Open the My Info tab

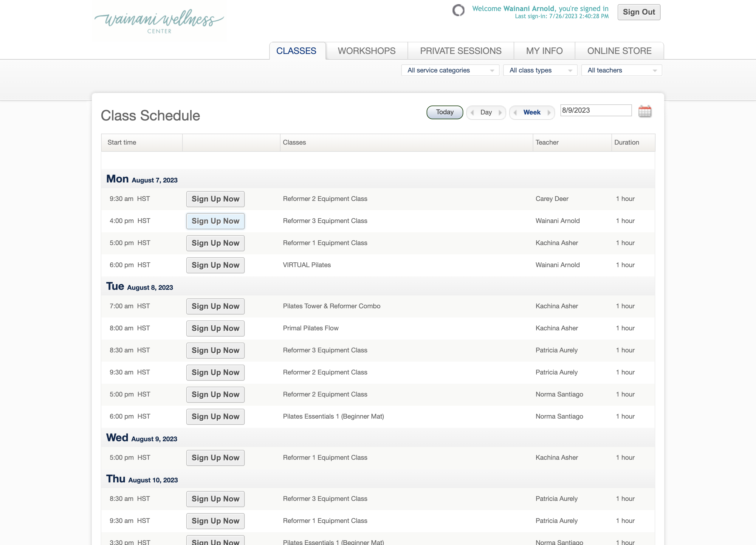(x=544, y=51)
